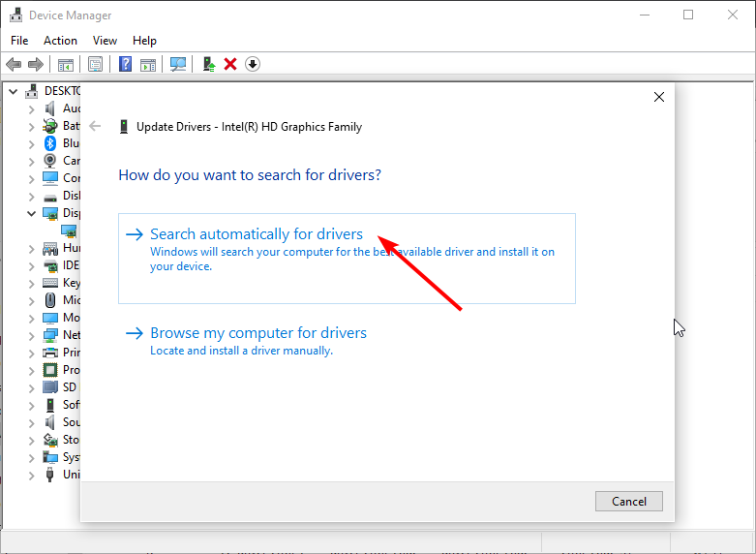This screenshot has width=756, height=554.
Task: Click the back arrow in Update Drivers dialog
Action: click(x=95, y=127)
